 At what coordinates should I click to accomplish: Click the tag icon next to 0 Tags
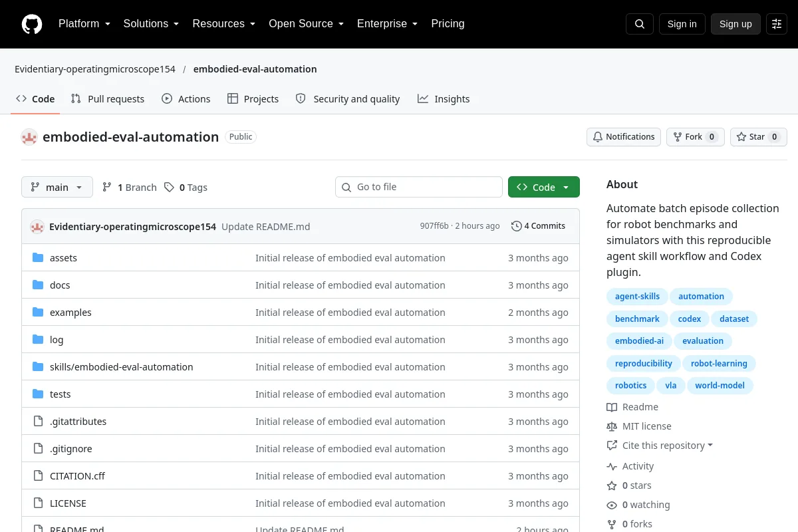click(170, 188)
